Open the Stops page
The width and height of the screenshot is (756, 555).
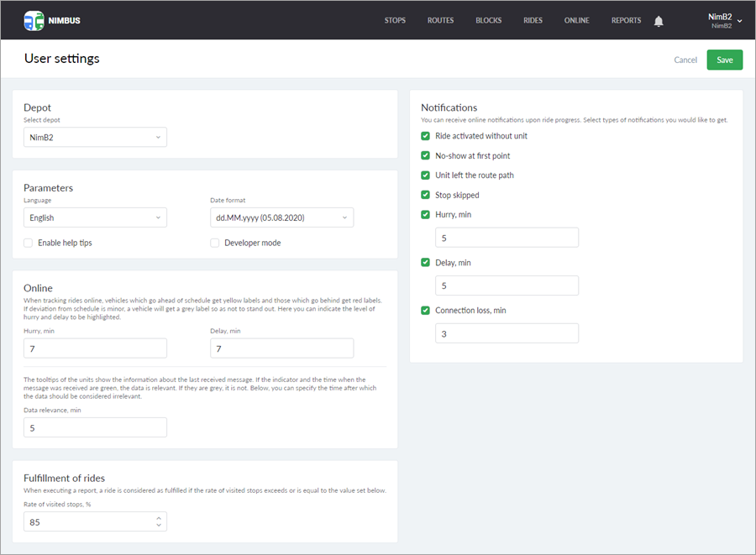tap(395, 21)
